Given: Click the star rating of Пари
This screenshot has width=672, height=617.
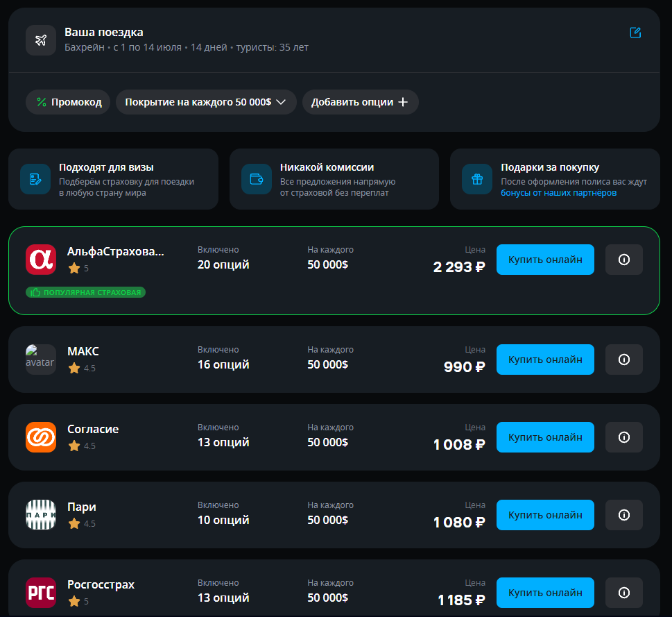Looking at the screenshot, I should [x=82, y=524].
